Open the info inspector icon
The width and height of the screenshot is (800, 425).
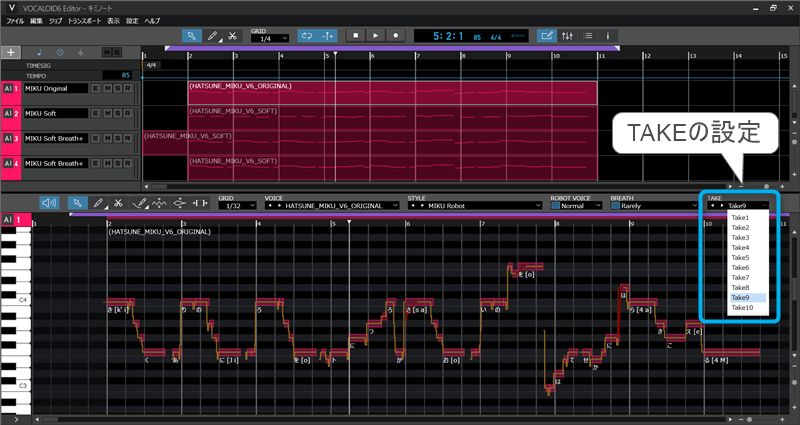pos(607,36)
